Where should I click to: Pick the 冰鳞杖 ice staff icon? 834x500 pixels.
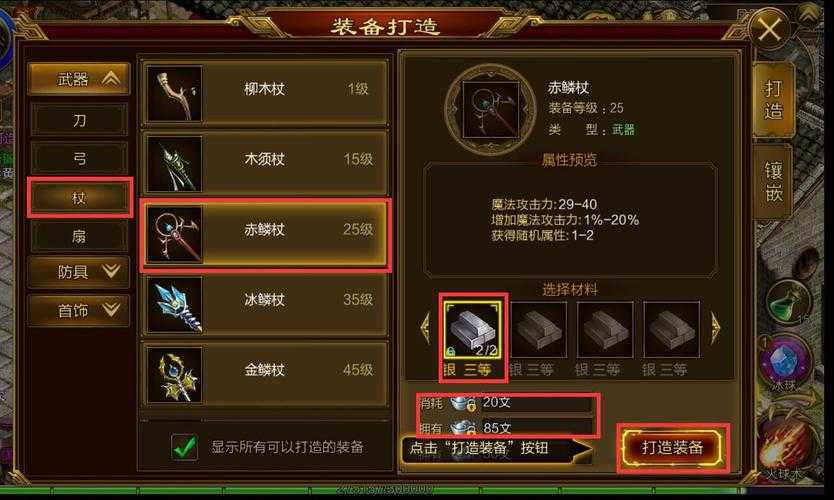click(x=175, y=304)
